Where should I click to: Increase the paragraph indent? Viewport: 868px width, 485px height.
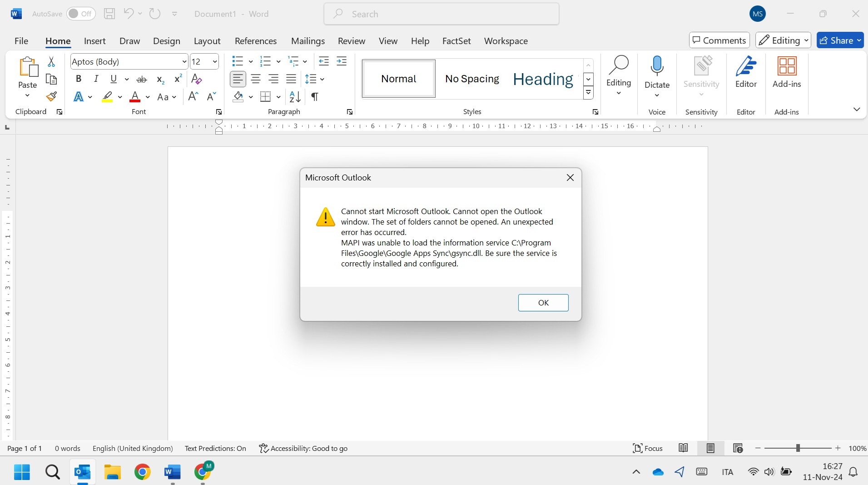coord(342,61)
